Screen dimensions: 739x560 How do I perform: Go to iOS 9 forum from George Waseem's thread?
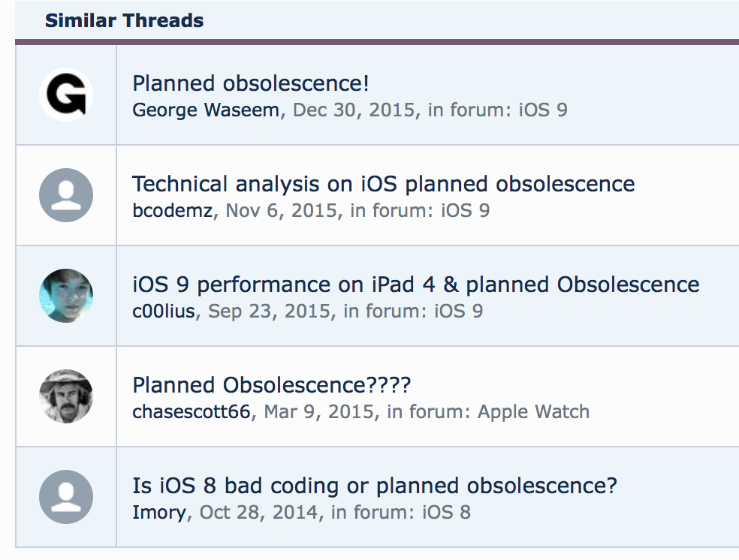coord(543,110)
